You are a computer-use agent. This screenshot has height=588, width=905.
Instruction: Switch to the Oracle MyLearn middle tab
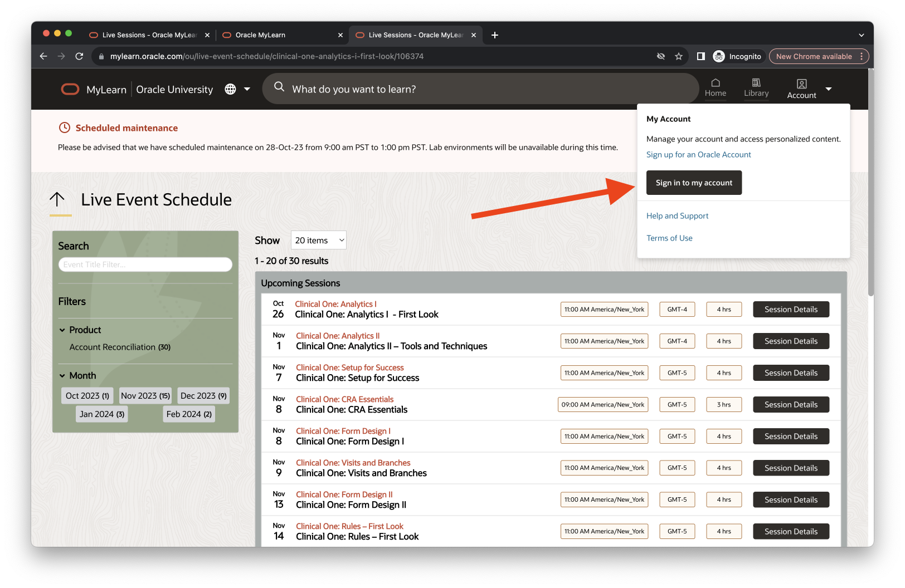tap(281, 35)
